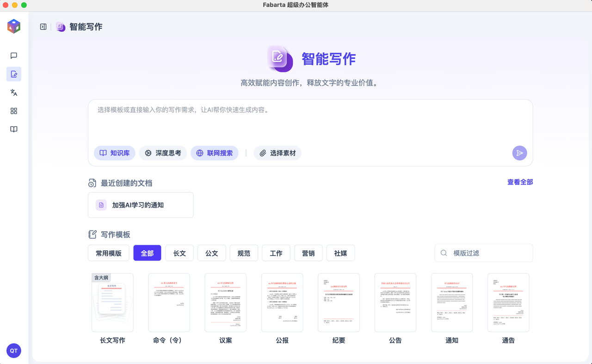
Task: Click the 查看全部 link
Action: (x=520, y=182)
